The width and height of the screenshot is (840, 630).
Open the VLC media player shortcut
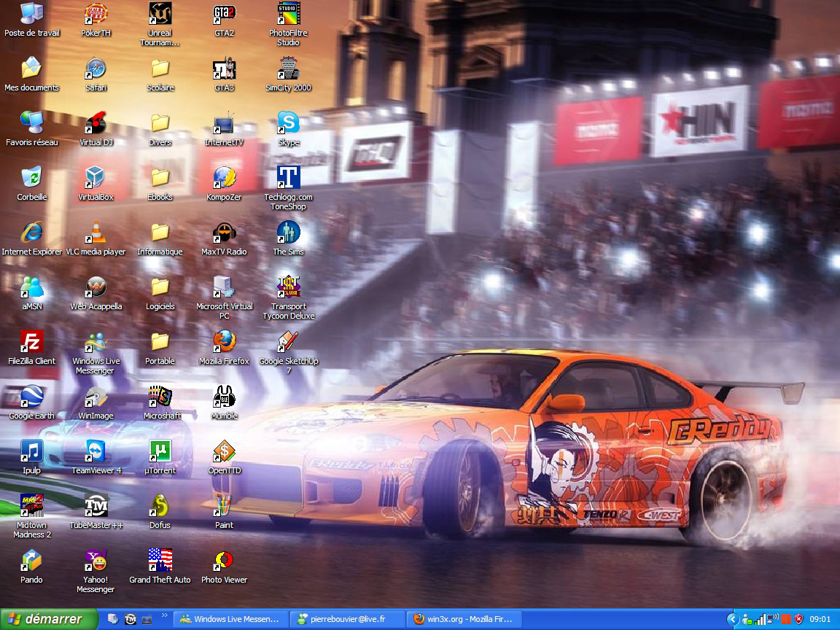click(96, 233)
